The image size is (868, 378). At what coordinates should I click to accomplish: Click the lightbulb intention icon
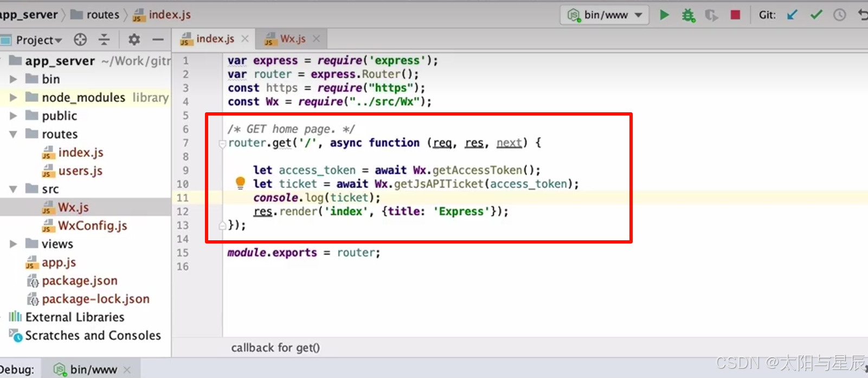[x=240, y=183]
